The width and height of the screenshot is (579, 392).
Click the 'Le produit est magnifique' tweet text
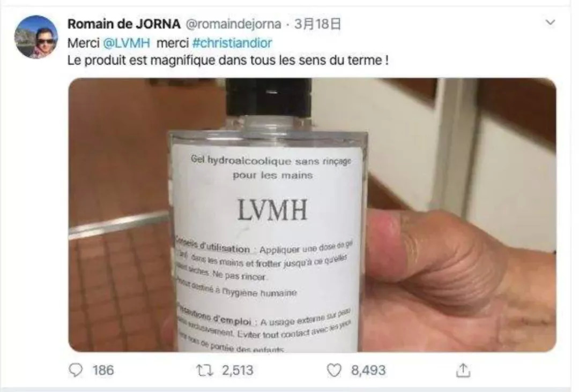point(228,60)
